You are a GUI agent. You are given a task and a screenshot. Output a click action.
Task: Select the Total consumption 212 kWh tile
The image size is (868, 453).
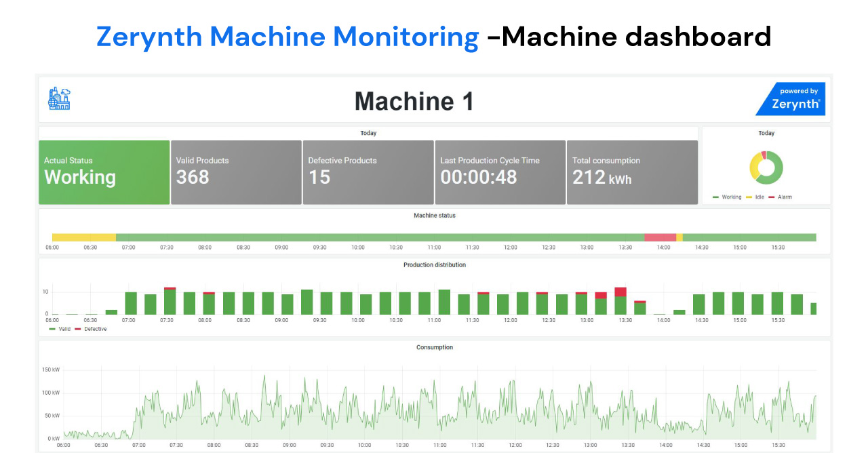[x=631, y=172]
